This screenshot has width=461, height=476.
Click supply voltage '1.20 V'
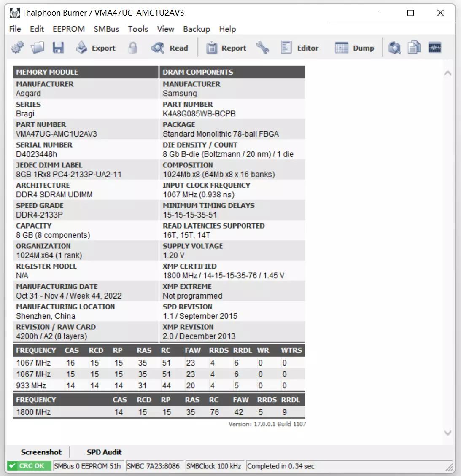tap(173, 255)
